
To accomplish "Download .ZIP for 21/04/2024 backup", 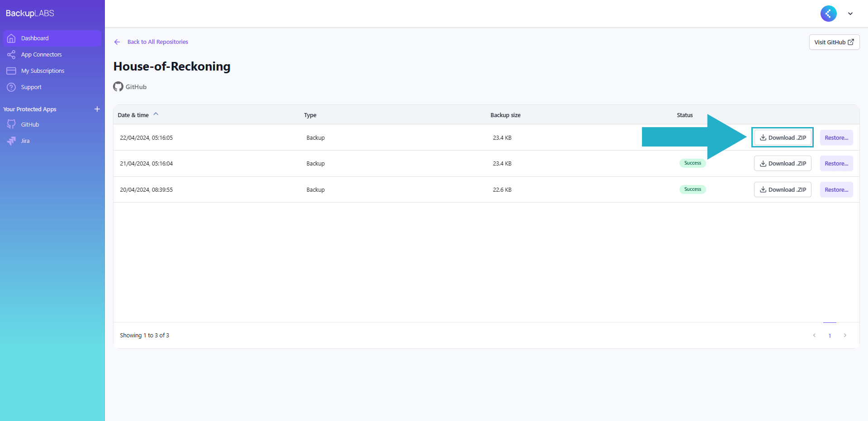I will coord(783,164).
